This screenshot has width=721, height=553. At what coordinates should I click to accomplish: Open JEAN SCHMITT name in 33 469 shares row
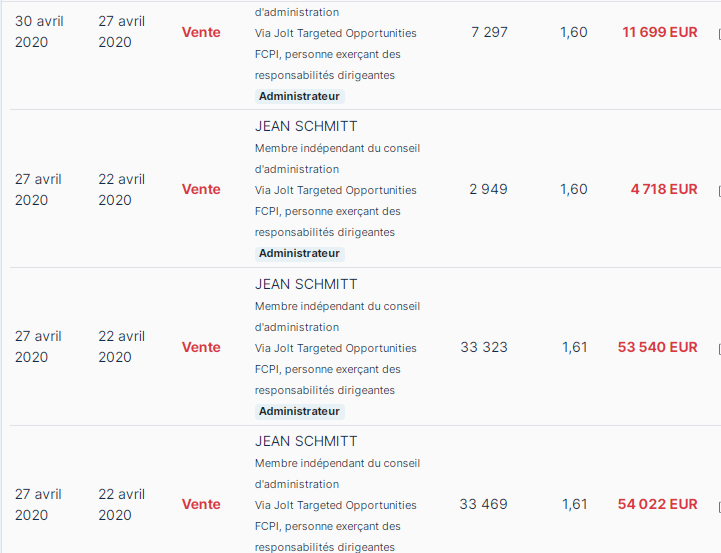coord(306,441)
